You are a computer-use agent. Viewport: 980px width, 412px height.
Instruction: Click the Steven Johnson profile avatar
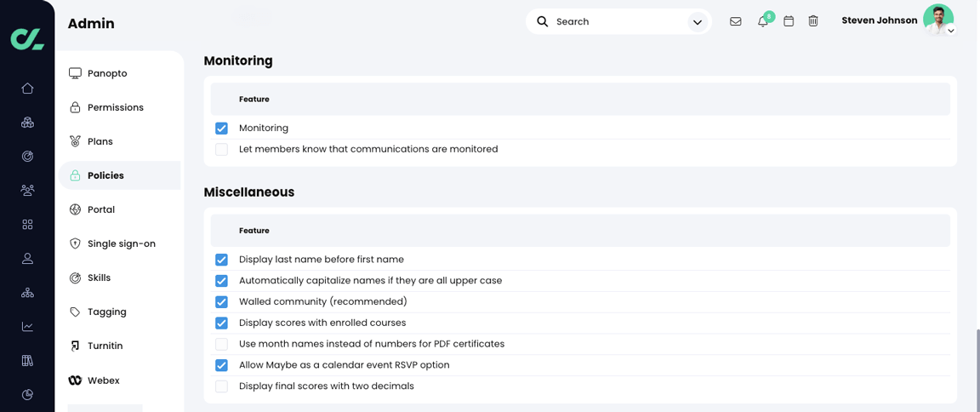click(937, 20)
